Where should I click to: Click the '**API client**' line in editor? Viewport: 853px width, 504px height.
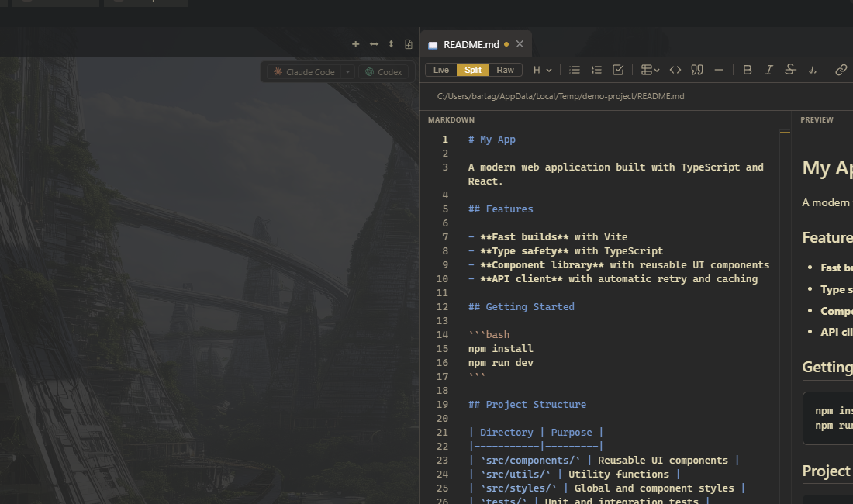613,278
